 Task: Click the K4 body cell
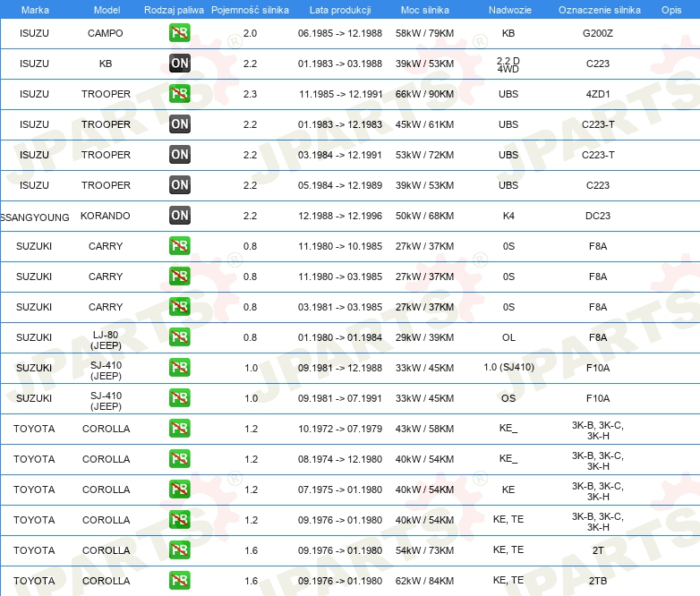pyautogui.click(x=508, y=216)
